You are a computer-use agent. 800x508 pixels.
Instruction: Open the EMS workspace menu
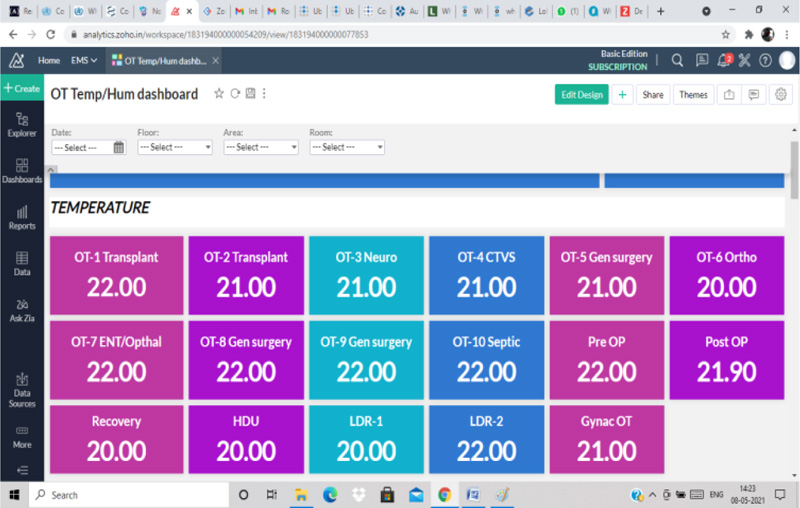click(84, 60)
